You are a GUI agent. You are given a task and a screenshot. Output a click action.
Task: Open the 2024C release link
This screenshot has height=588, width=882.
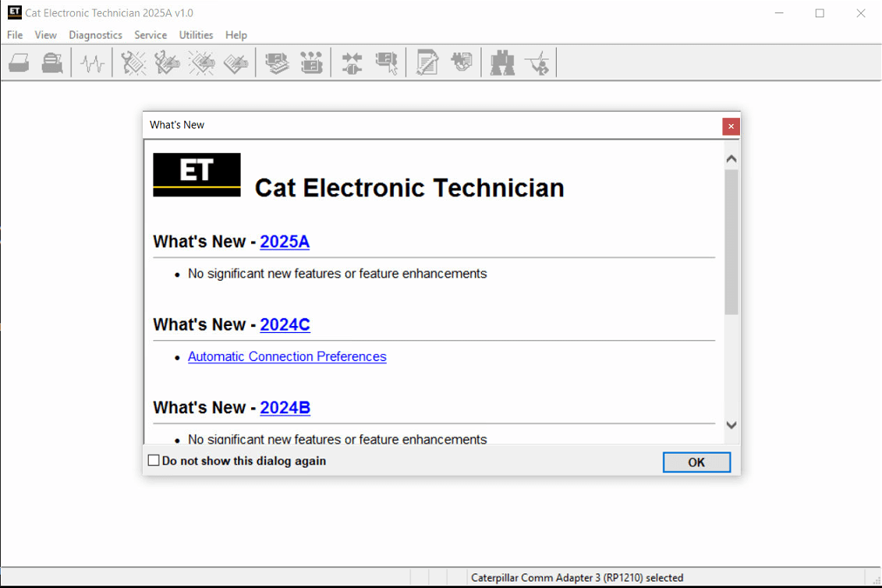(x=285, y=324)
